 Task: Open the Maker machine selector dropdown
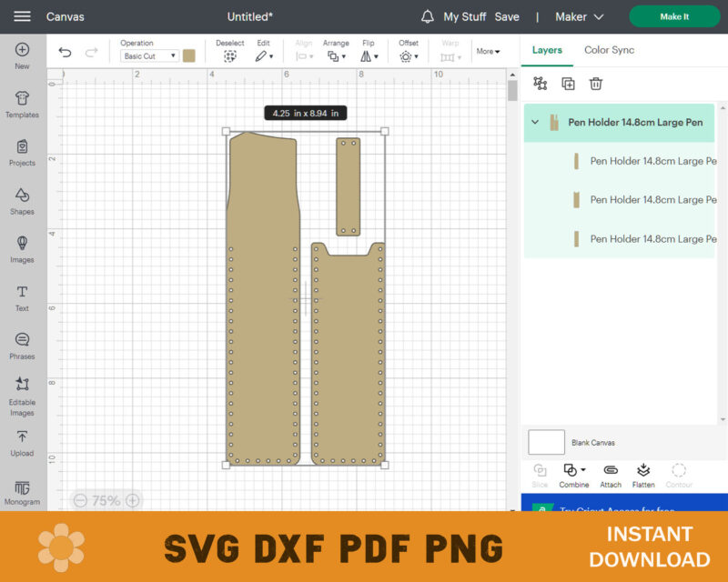[580, 16]
